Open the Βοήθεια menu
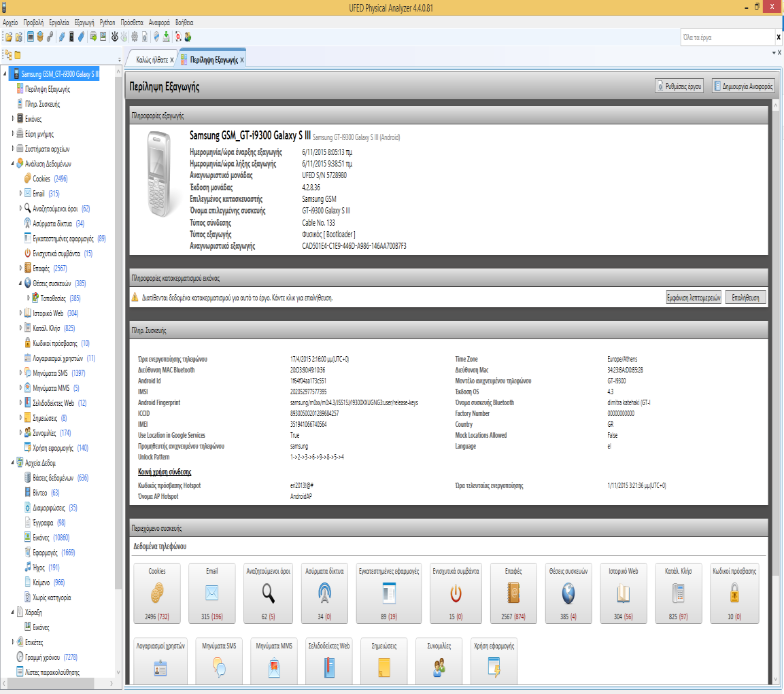 pos(184,22)
